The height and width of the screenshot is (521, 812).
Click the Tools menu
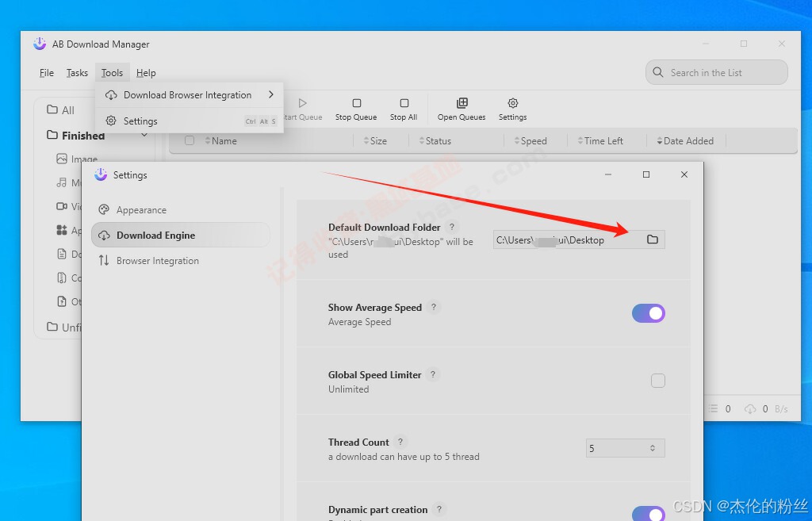(x=112, y=73)
